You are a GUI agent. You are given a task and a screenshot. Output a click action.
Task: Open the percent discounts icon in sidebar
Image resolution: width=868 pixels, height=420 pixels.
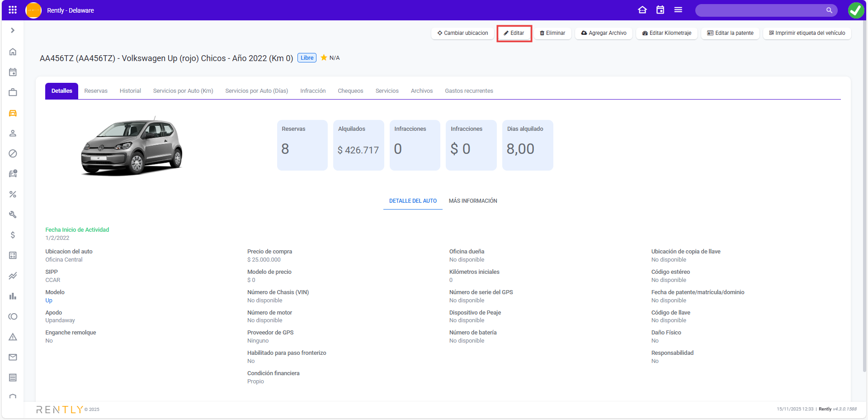coord(13,194)
